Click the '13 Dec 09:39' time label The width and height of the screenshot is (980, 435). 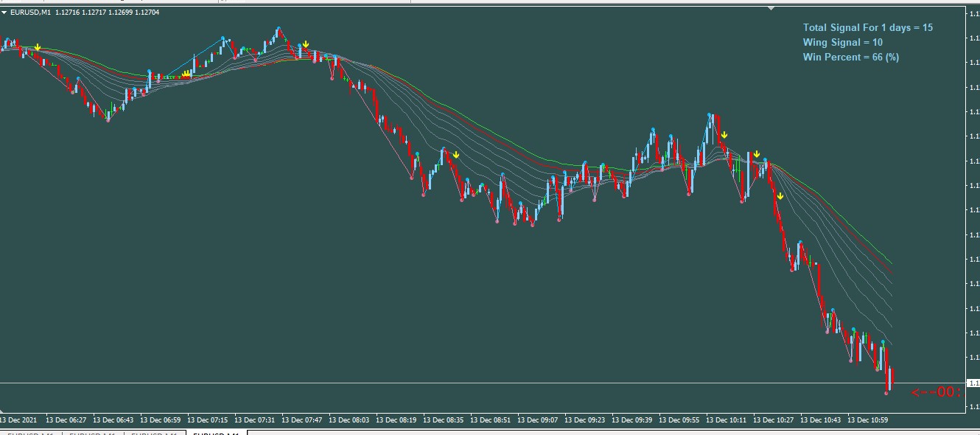(x=631, y=420)
